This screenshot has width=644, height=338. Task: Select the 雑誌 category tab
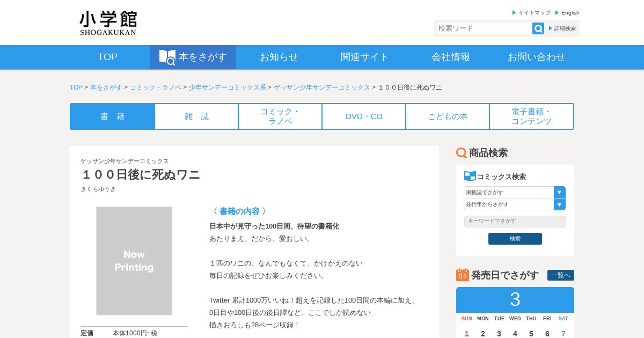pyautogui.click(x=196, y=116)
